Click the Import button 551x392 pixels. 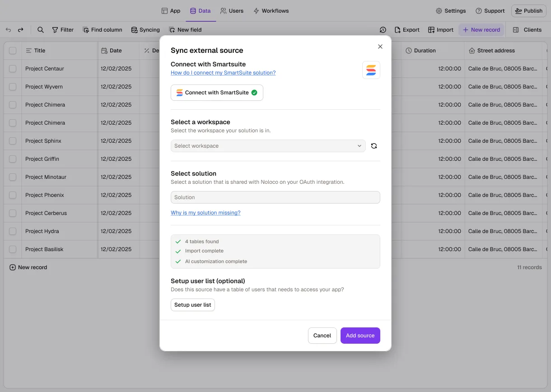click(x=441, y=30)
